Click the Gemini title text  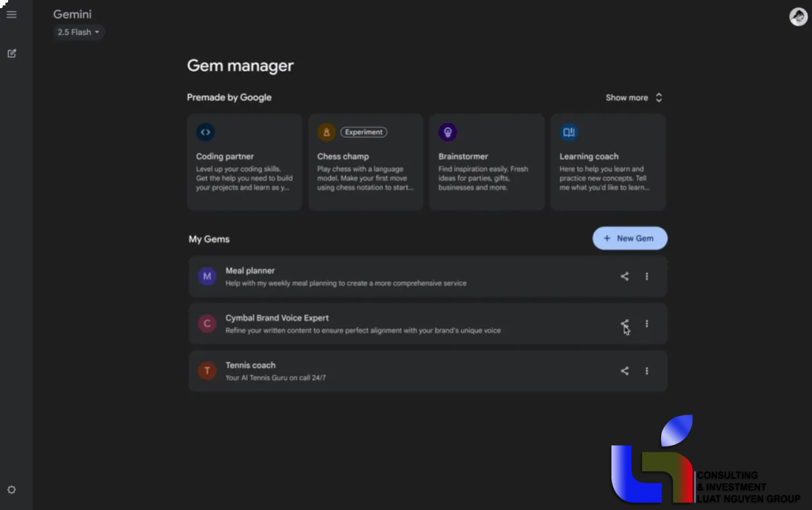click(72, 14)
